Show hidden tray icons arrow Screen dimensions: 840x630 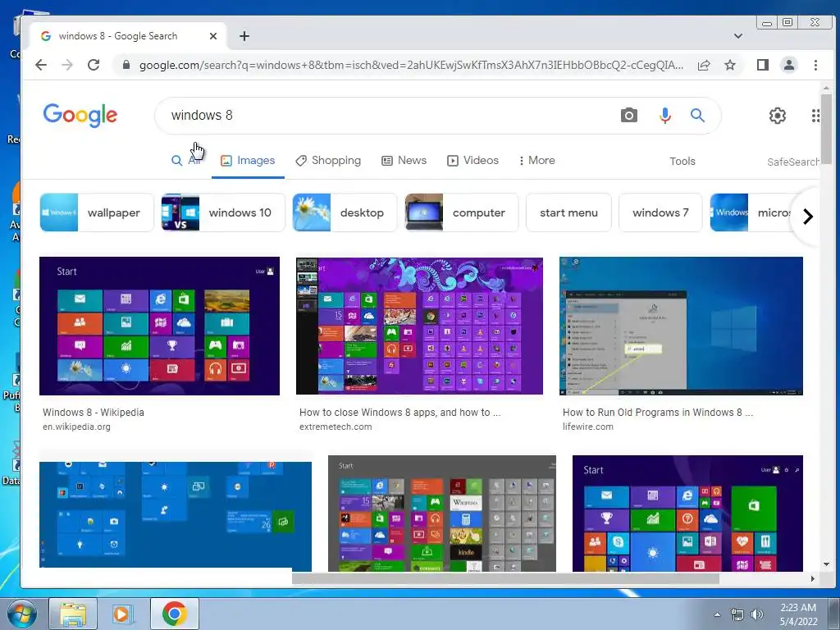717,614
